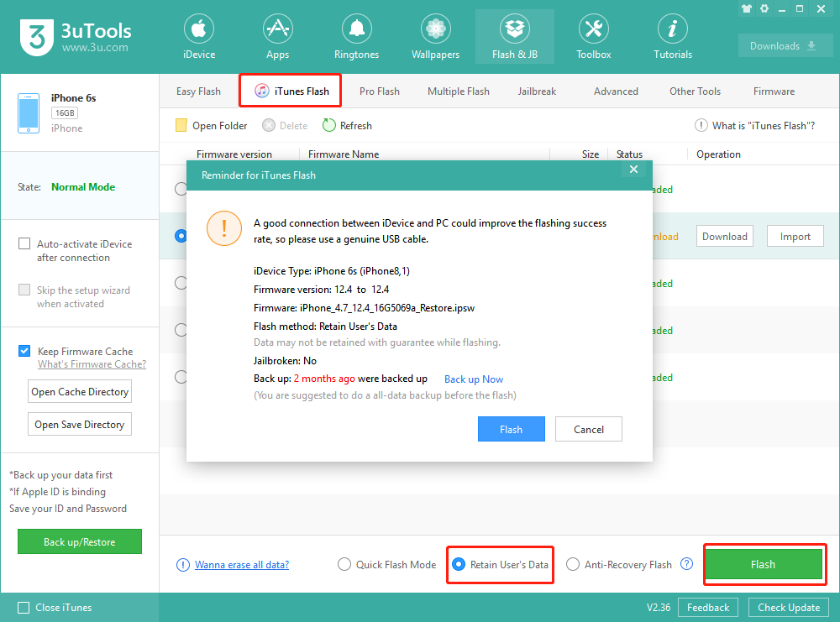
Task: Click Firmware version column header
Action: 234,154
